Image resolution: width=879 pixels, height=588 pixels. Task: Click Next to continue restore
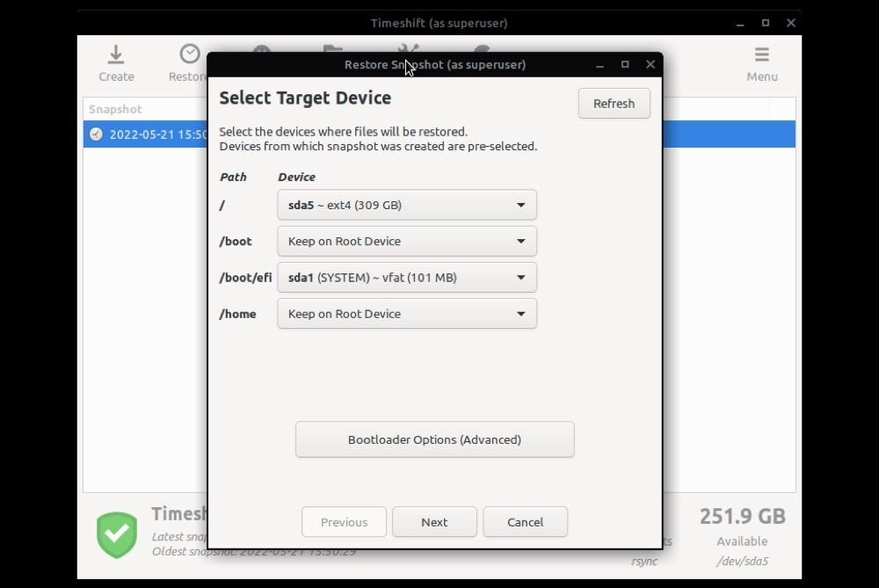(434, 522)
